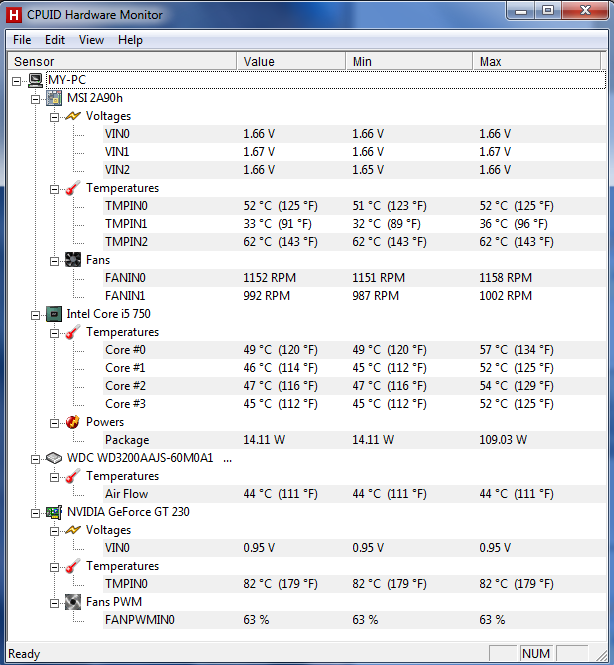Click the Max column header
This screenshot has width=614, height=665.
point(537,61)
